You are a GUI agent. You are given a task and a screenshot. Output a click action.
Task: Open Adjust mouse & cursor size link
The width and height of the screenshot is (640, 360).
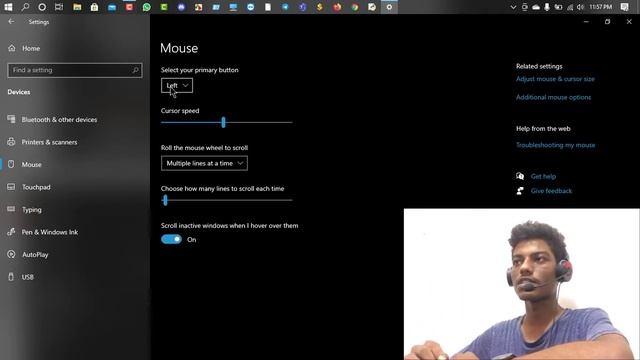click(x=555, y=79)
